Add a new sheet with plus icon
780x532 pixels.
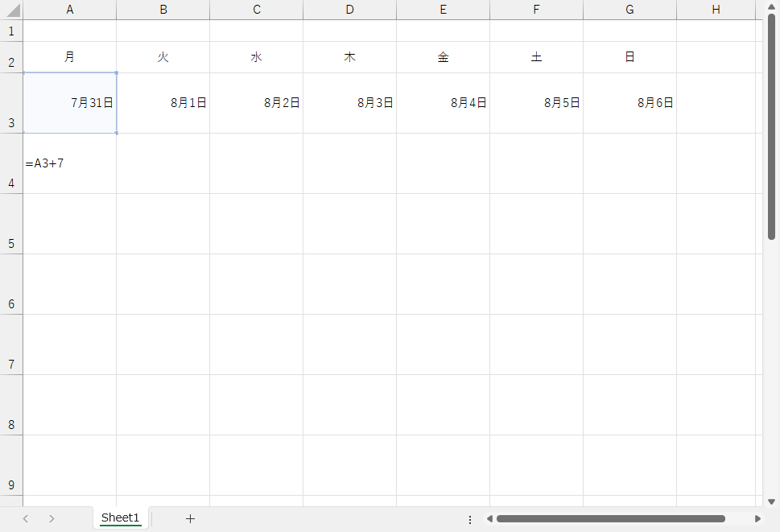[190, 518]
